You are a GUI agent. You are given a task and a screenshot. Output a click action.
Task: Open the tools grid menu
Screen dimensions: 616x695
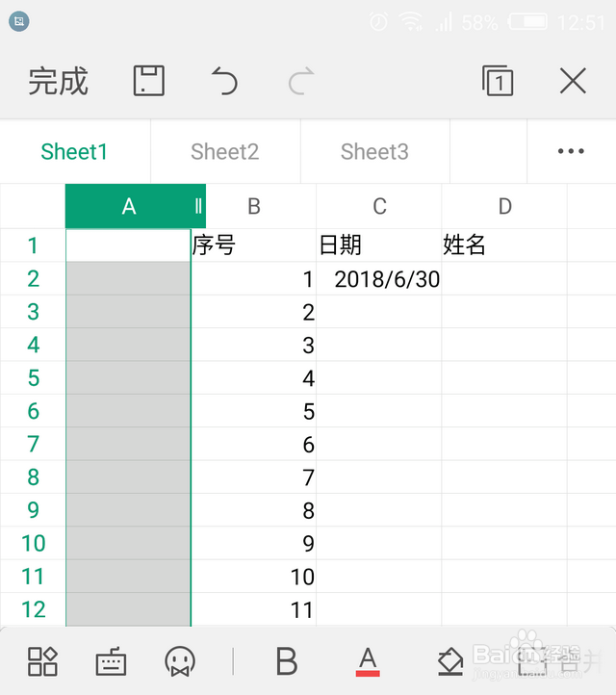[42, 661]
